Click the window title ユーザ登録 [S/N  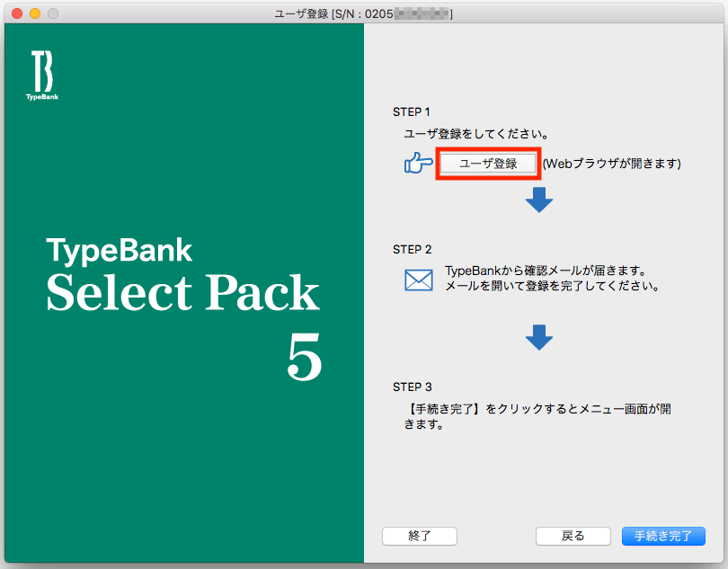(362, 14)
